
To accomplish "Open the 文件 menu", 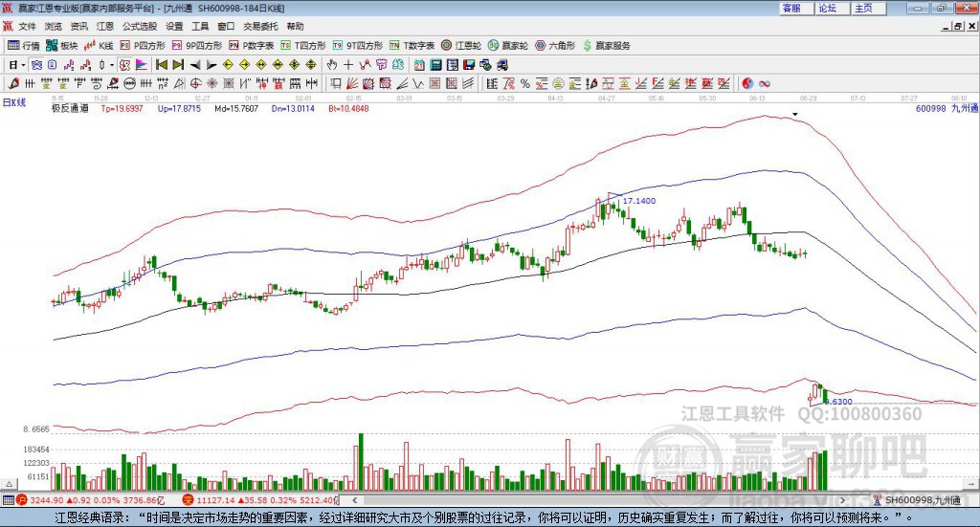I will tap(28, 26).
